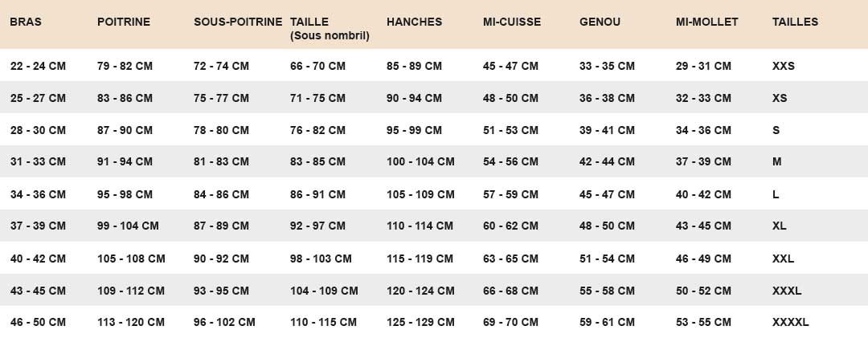This screenshot has width=868, height=338.
Task: Click the 96 - 102 CM sous-poitrine cell
Action: pyautogui.click(x=224, y=323)
